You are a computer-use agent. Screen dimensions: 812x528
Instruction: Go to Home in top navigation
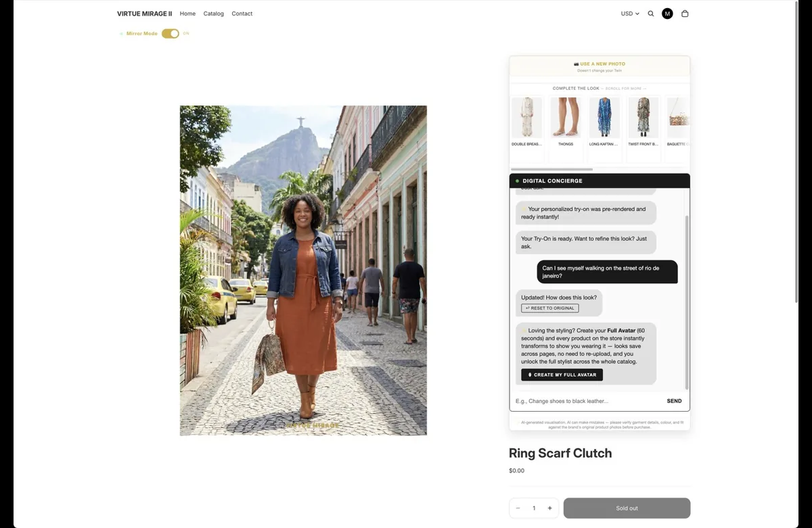[187, 14]
